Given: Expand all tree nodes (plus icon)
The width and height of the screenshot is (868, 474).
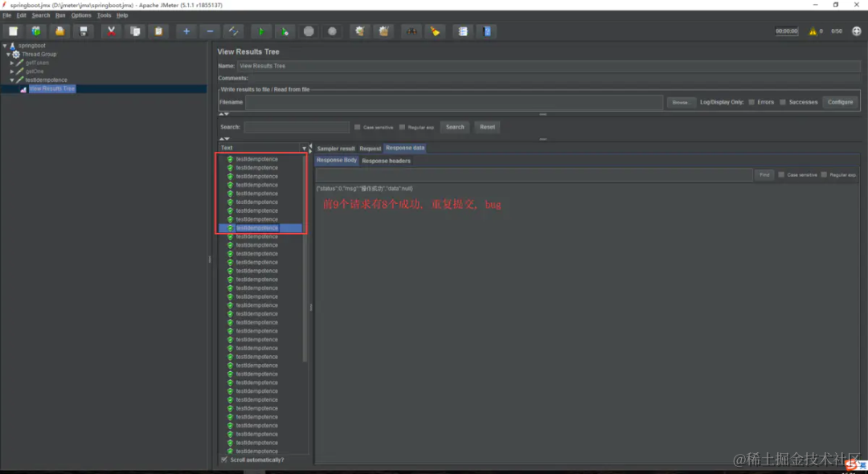Looking at the screenshot, I should point(186,31).
